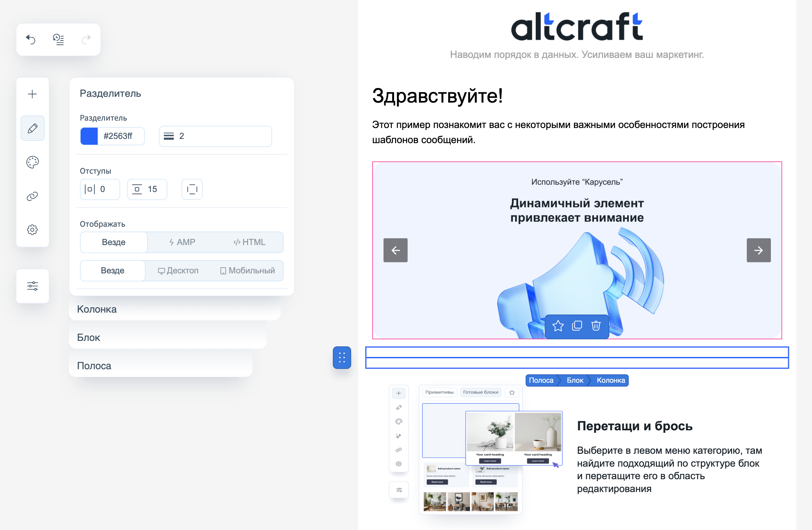Go to next carousel slide

click(758, 250)
